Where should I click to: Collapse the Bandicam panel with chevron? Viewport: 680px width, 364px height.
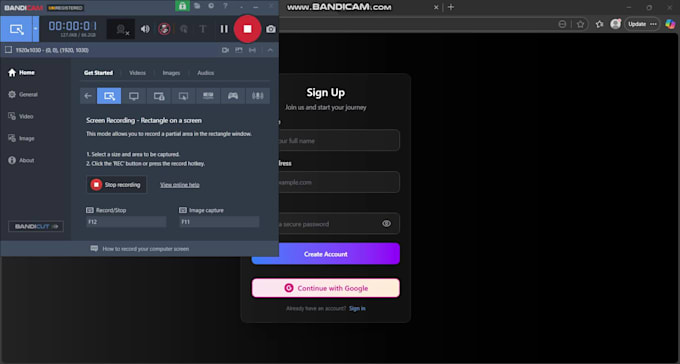[x=270, y=50]
